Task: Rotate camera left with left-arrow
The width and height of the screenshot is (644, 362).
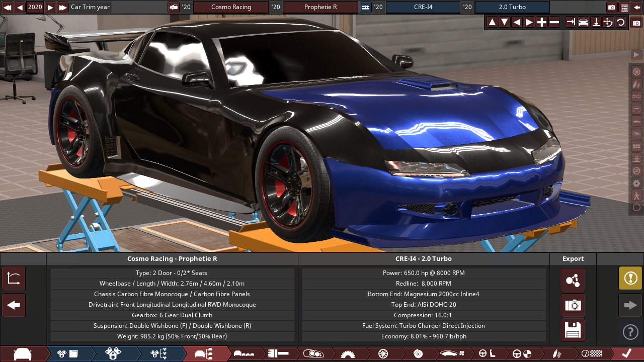Action: click(517, 22)
